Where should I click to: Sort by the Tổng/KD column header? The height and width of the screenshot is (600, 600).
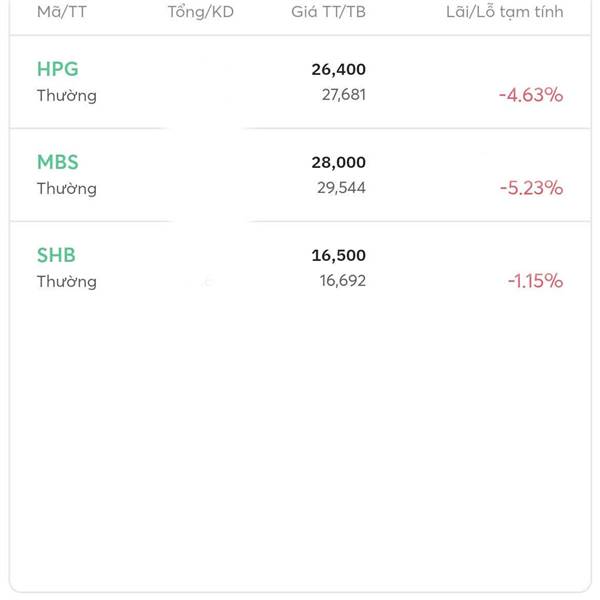200,12
